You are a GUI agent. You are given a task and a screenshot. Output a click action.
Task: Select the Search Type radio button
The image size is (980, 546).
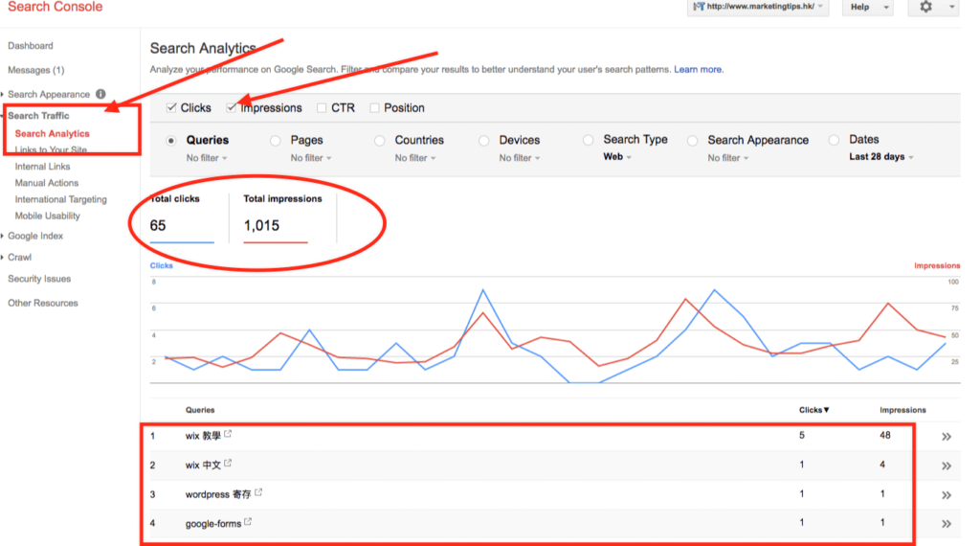589,140
